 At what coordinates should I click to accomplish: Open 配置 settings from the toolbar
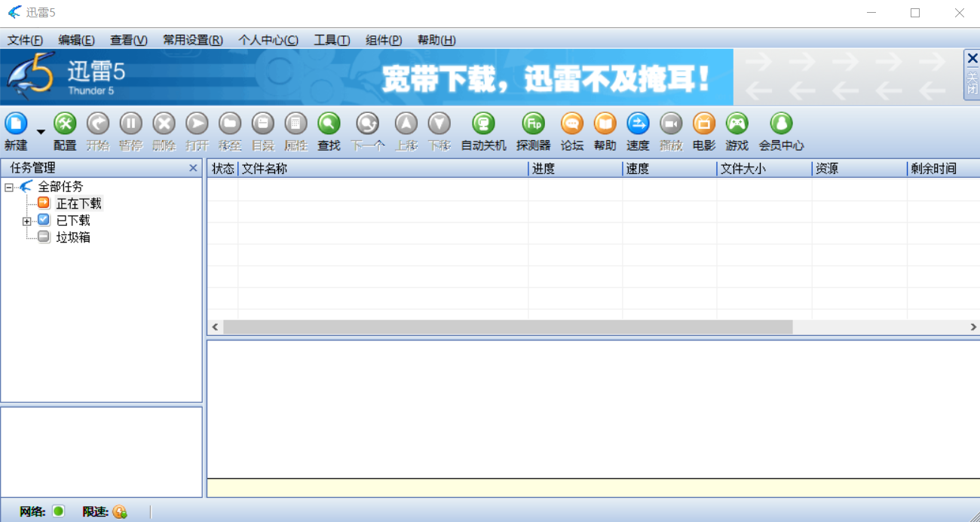click(65, 124)
